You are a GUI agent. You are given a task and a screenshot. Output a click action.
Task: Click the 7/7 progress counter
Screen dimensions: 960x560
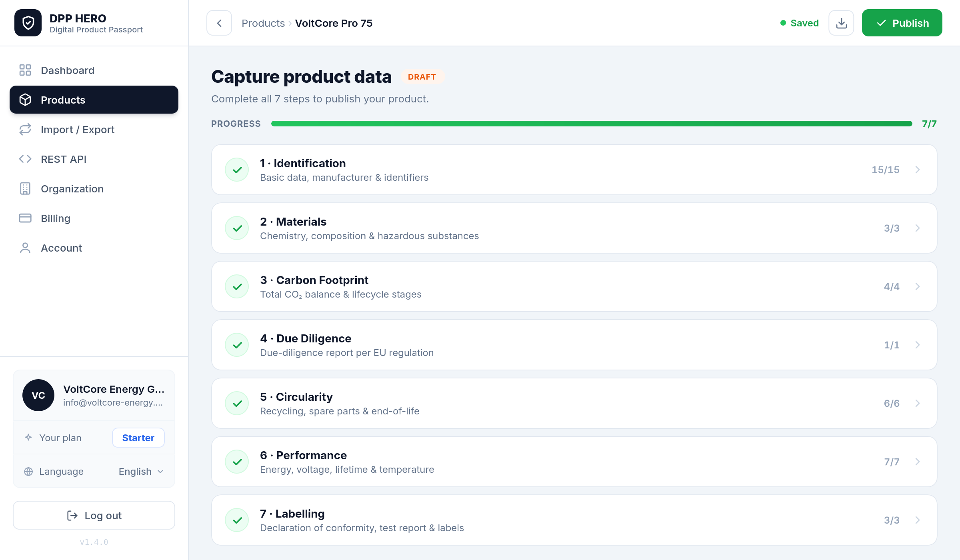pyautogui.click(x=929, y=124)
